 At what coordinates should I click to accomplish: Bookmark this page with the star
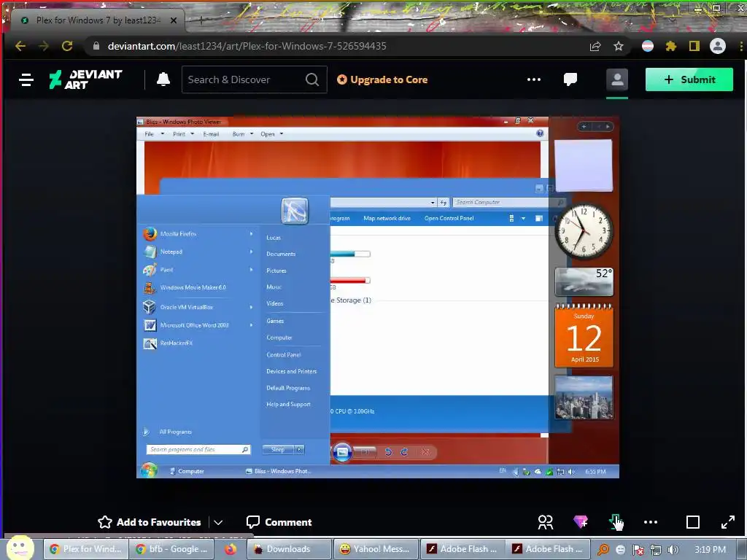click(x=619, y=46)
